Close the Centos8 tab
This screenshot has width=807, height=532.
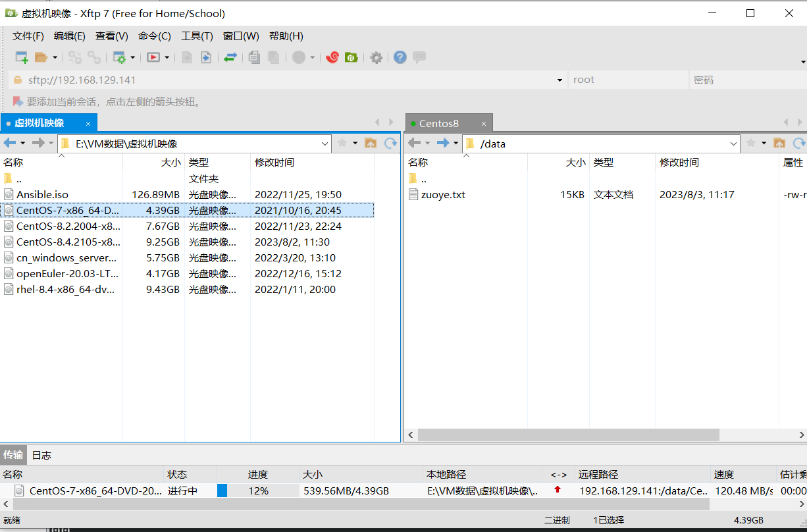pos(484,123)
